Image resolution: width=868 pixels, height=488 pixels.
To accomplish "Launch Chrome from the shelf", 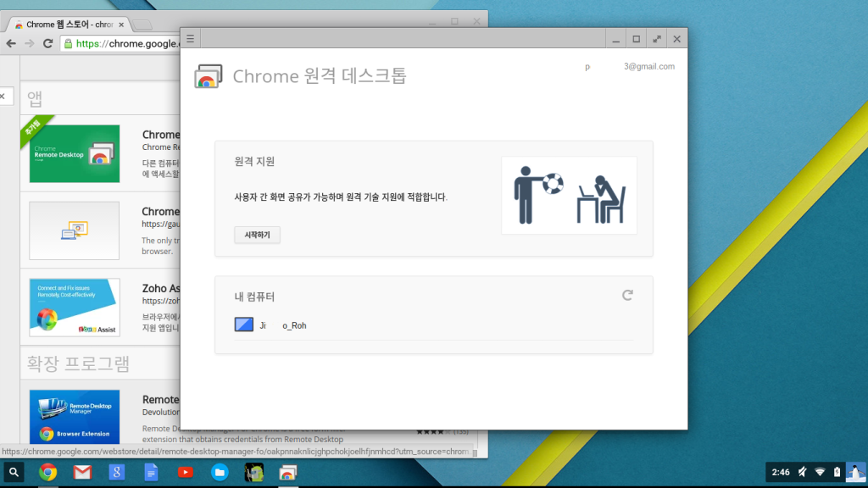I will [x=48, y=473].
